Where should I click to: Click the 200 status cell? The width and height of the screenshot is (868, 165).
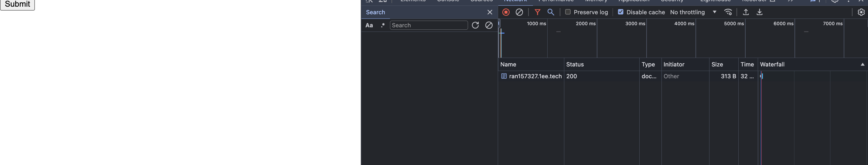[x=601, y=76]
